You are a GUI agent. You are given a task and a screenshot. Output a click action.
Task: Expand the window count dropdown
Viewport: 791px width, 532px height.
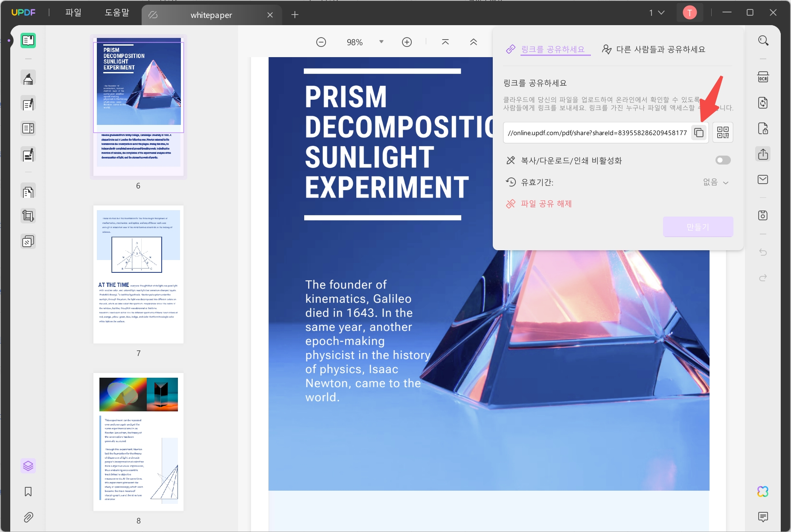(x=657, y=13)
